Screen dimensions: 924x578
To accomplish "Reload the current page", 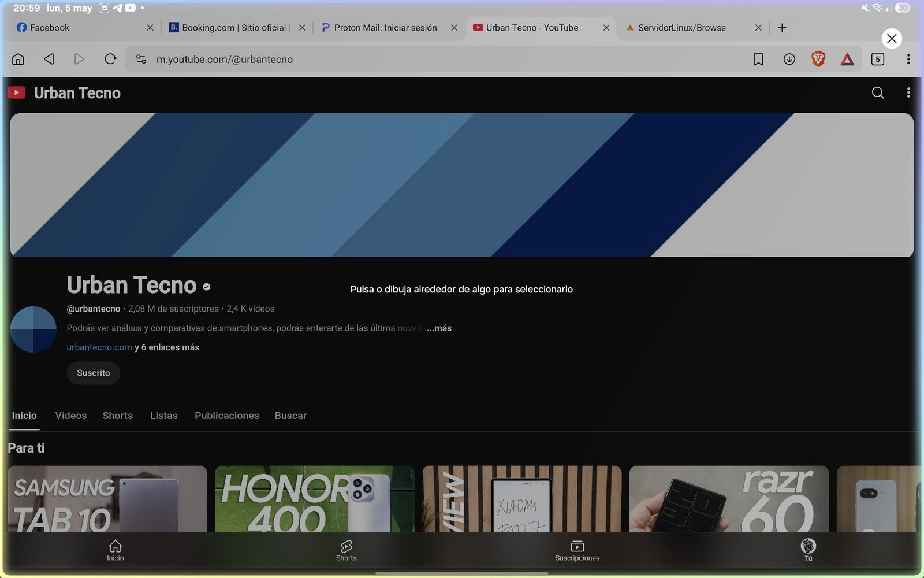I will tap(110, 59).
